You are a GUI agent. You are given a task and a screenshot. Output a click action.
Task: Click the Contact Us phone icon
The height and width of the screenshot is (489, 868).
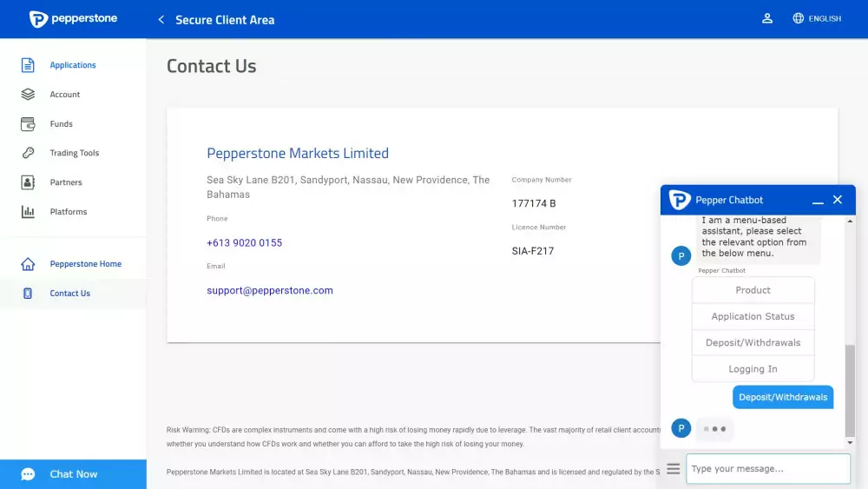pyautogui.click(x=28, y=294)
